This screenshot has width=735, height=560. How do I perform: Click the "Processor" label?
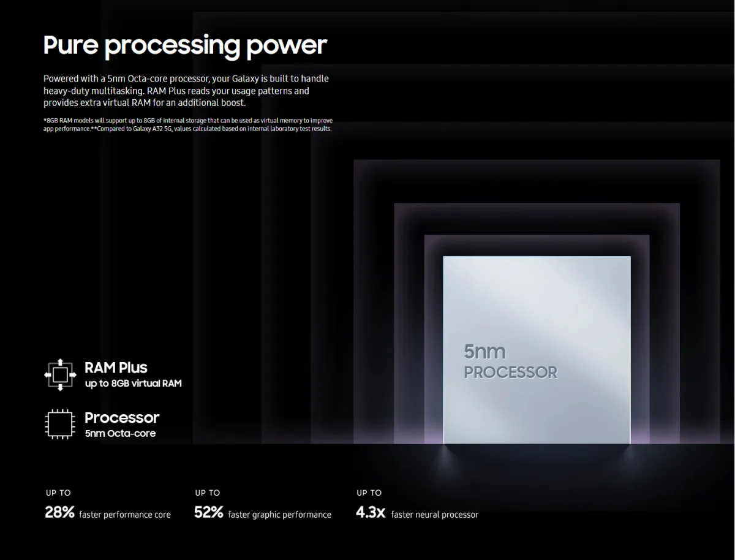[x=122, y=418]
